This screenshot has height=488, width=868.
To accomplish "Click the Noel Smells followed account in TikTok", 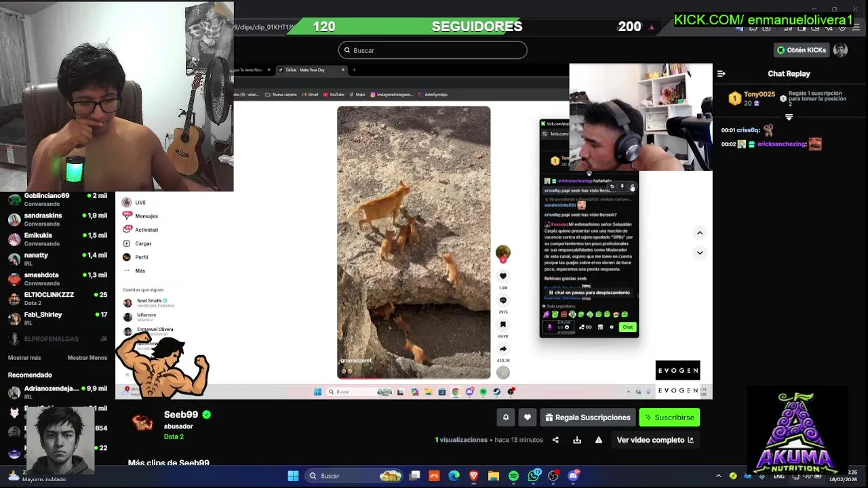I will click(149, 302).
